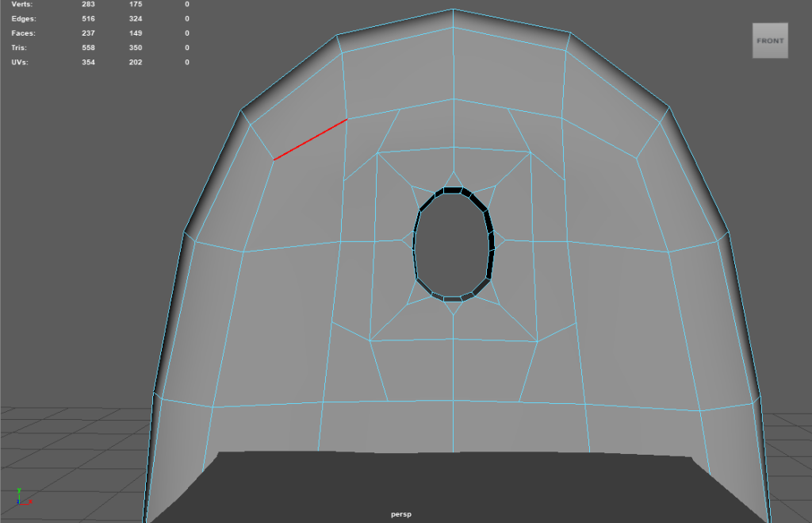The height and width of the screenshot is (523, 812).
Task: Select the top center vertex of the dome
Action: 453,10
